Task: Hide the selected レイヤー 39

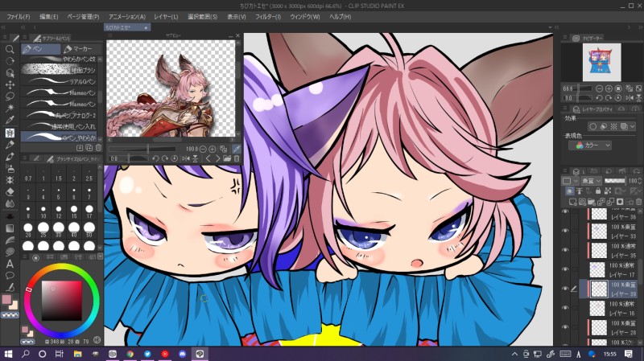Action: point(566,289)
